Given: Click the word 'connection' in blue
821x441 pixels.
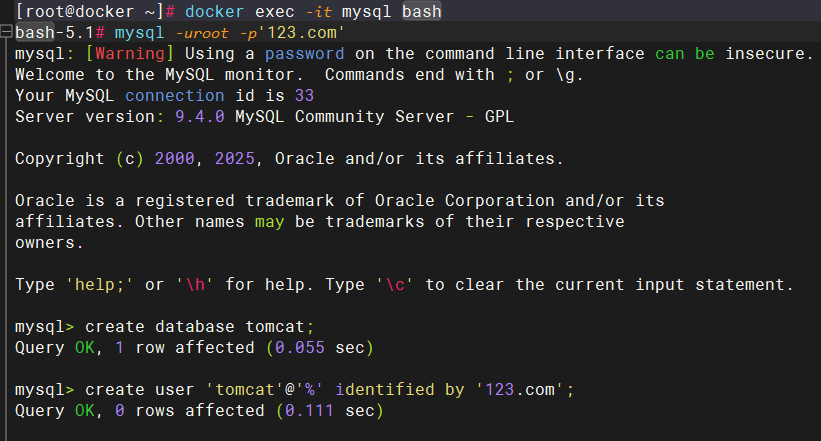Looking at the screenshot, I should 175,95.
